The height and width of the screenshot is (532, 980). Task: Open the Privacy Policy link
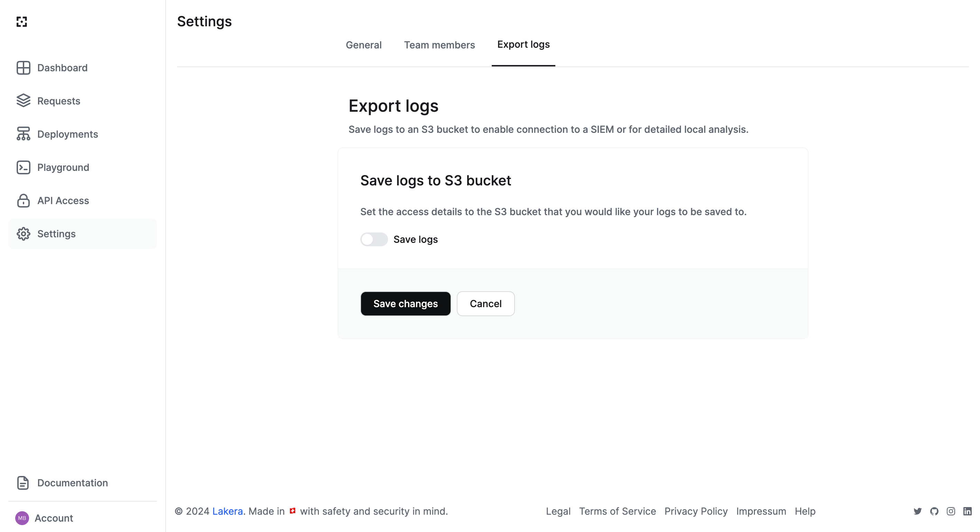point(696,511)
